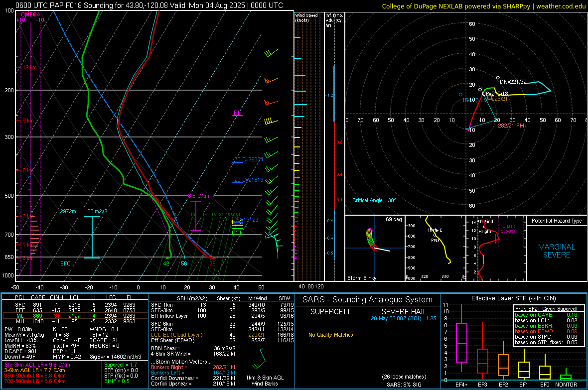588x390 pixels.
Task: Select the highlighted ML parcel row
Action: [75, 316]
